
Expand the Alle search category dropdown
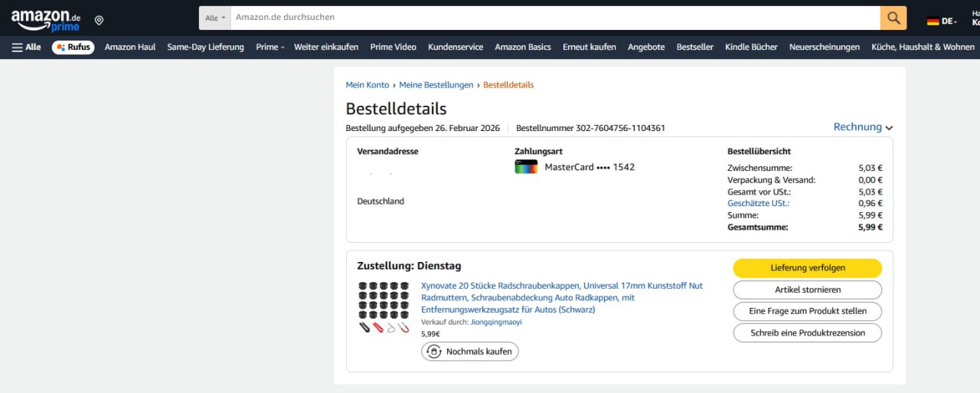(x=215, y=18)
